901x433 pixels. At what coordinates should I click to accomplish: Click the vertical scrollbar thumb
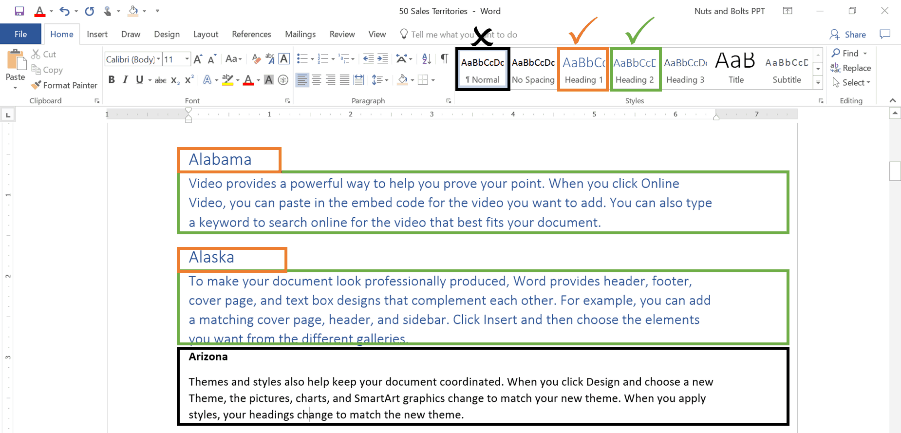tap(894, 171)
